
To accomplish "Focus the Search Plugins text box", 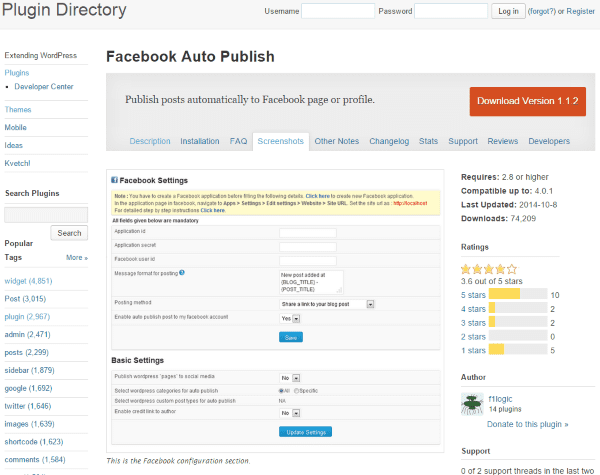I will point(46,215).
